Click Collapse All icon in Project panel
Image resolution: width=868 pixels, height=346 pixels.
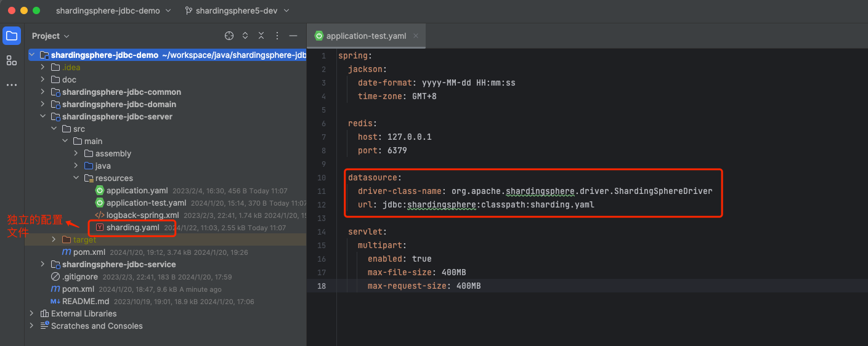(261, 36)
